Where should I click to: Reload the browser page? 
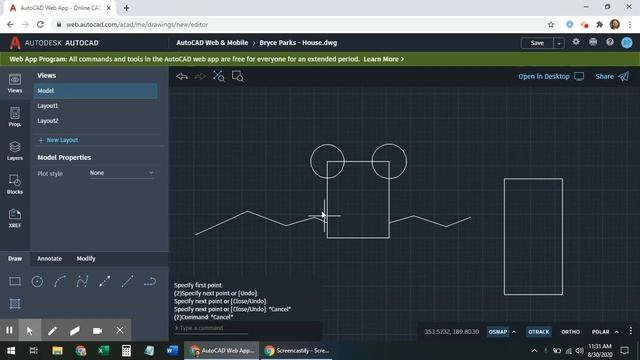pyautogui.click(x=40, y=24)
